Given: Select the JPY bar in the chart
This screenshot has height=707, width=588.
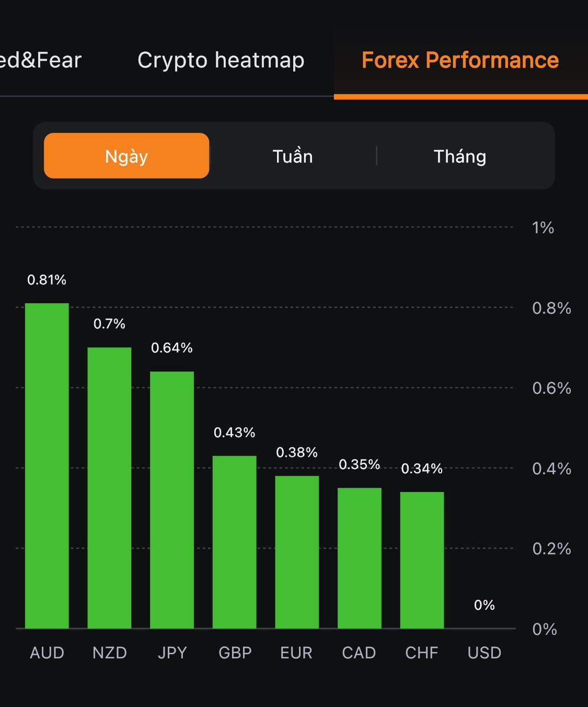Looking at the screenshot, I should click(172, 500).
